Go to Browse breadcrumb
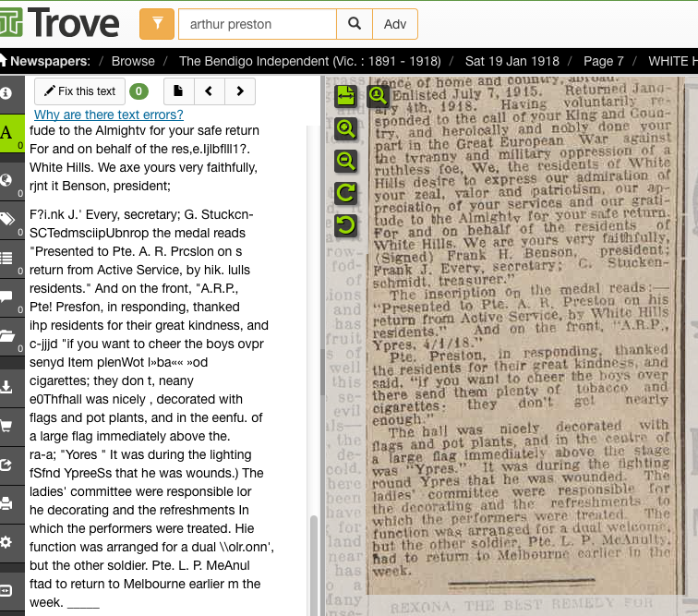The width and height of the screenshot is (698, 616). (133, 61)
